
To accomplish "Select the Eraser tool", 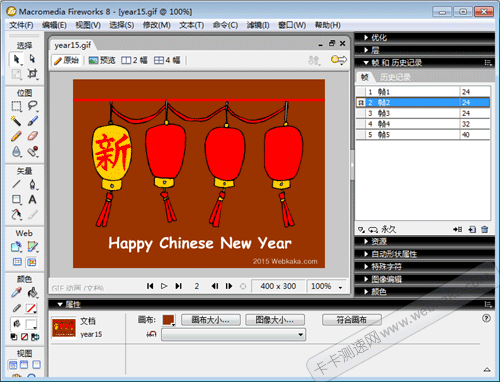I will click(x=32, y=136).
